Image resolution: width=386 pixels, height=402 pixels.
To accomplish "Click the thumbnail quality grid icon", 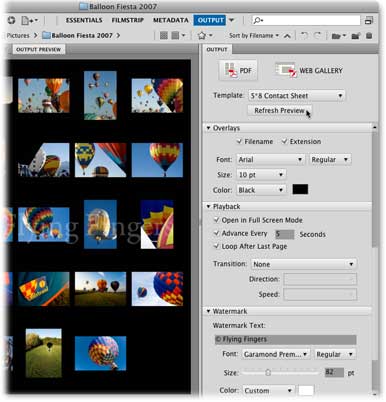I will pyautogui.click(x=164, y=35).
